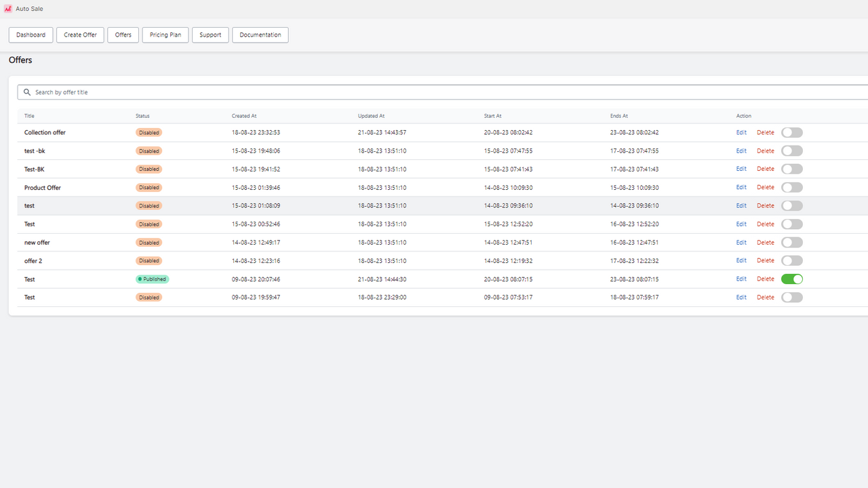
Task: Delete offer 2
Action: 766,260
